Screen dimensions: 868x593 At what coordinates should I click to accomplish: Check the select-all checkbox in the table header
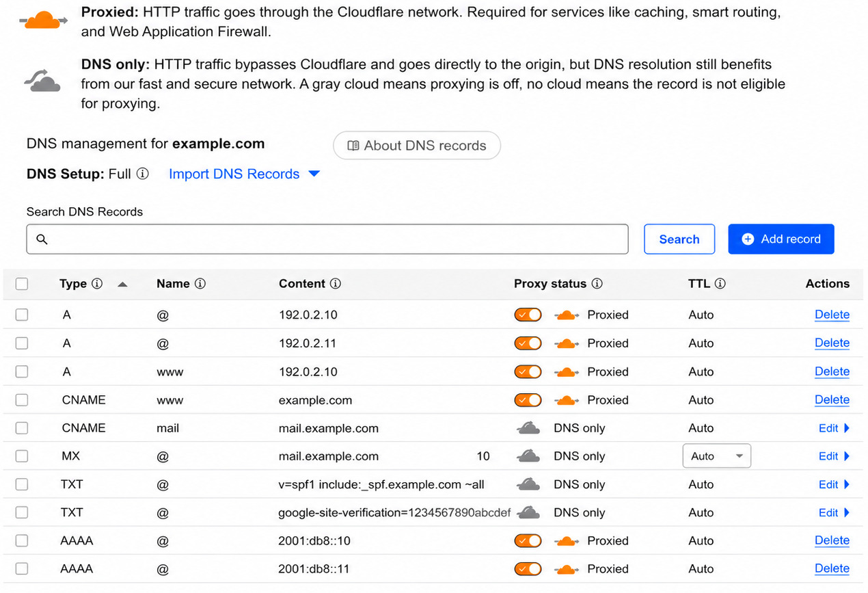coord(22,284)
